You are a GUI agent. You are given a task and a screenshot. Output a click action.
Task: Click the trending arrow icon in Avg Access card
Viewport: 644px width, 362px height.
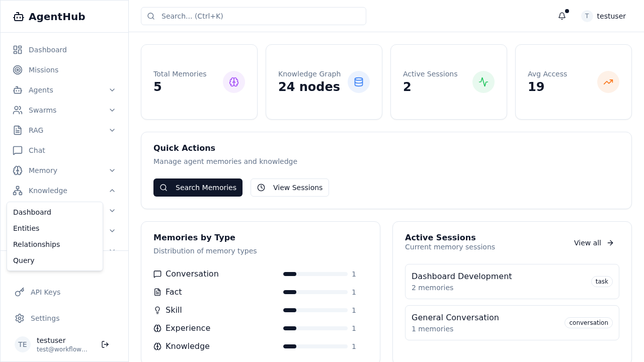[x=608, y=82]
